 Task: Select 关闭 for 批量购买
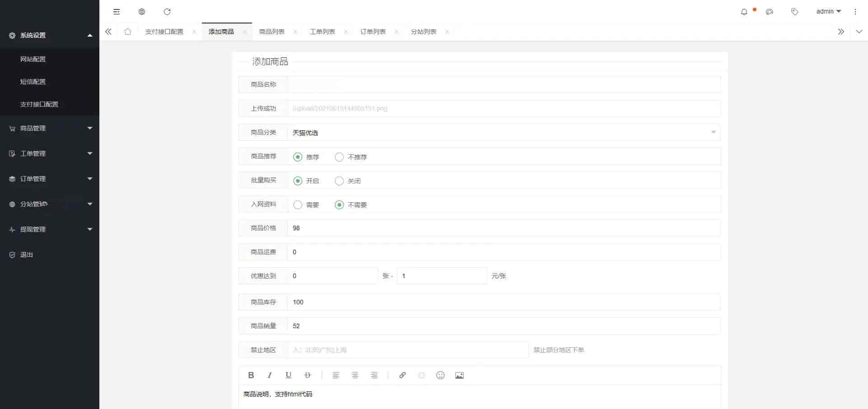pos(339,181)
